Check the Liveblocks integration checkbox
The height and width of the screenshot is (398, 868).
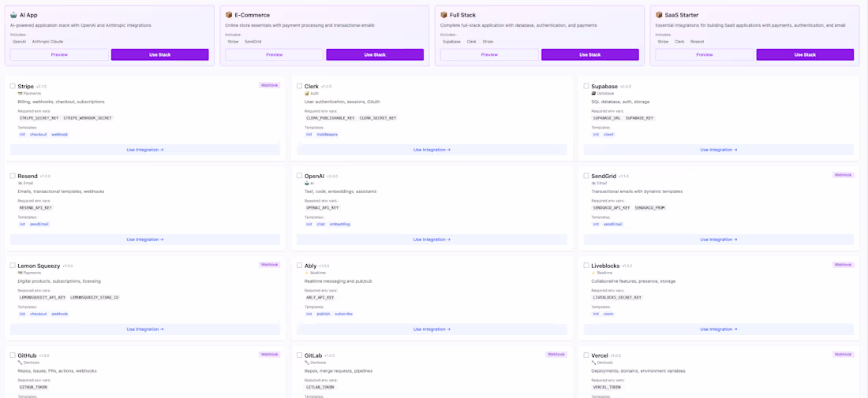(586, 266)
